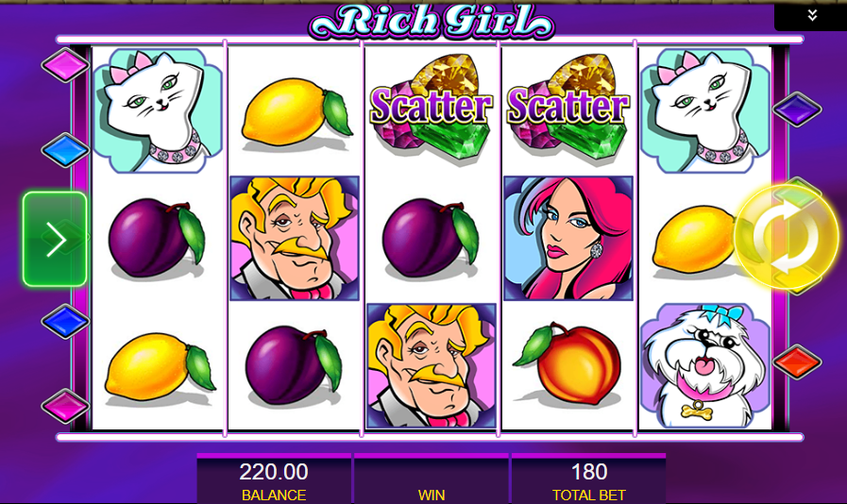Click the Balance display showing 220.00

point(274,480)
